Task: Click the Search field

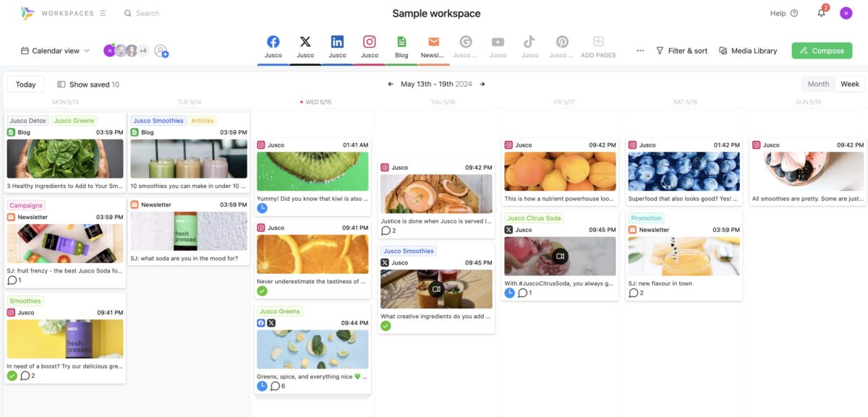Action: coord(142,12)
